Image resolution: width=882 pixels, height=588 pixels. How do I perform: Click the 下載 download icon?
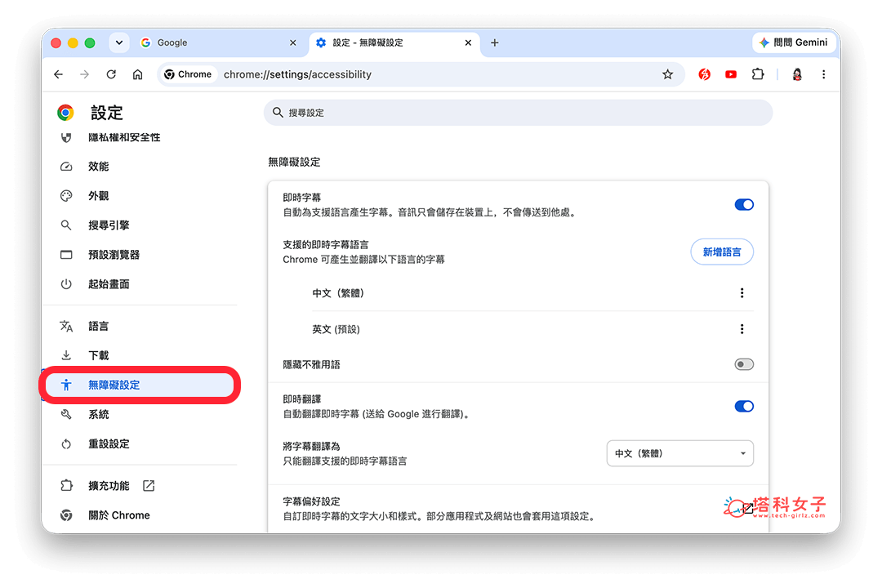point(66,355)
